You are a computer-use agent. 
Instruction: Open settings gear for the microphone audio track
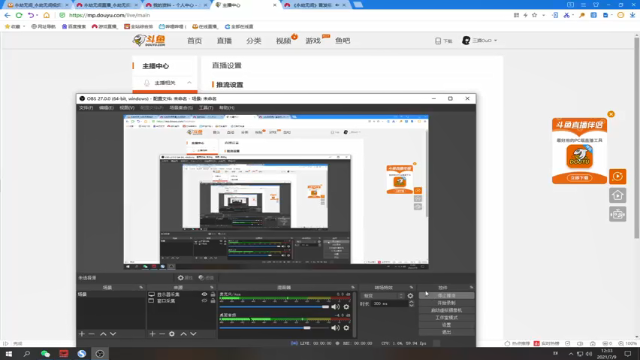[346, 307]
